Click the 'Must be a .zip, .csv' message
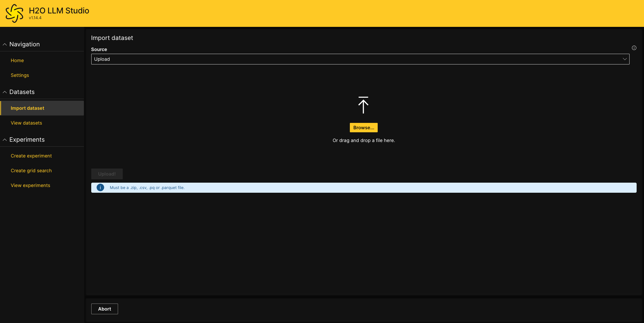The width and height of the screenshot is (644, 323). click(147, 188)
